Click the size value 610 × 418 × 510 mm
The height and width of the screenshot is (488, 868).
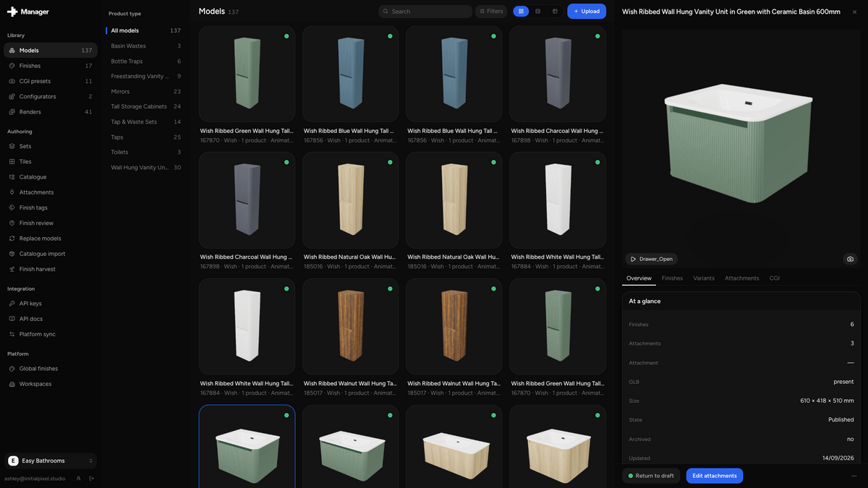(x=827, y=401)
